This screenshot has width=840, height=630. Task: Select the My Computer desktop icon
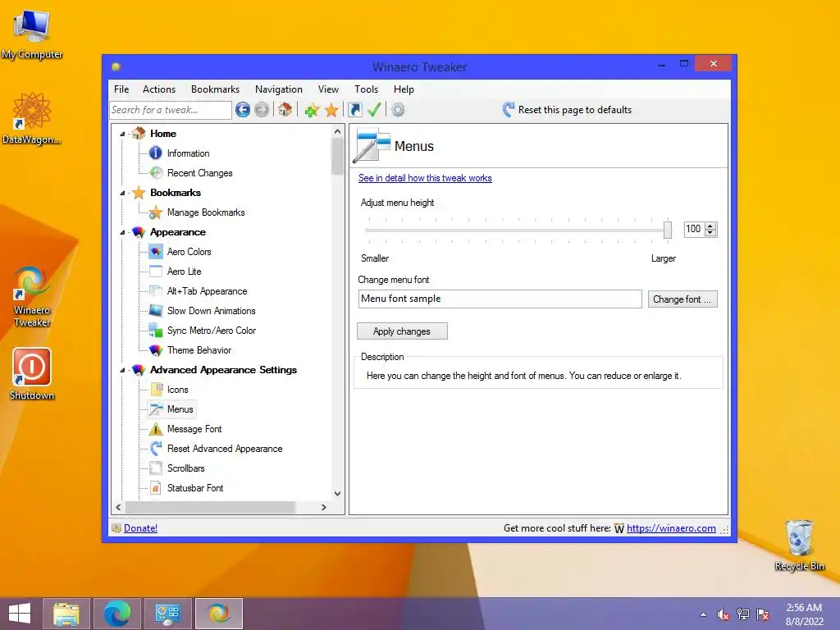32,33
